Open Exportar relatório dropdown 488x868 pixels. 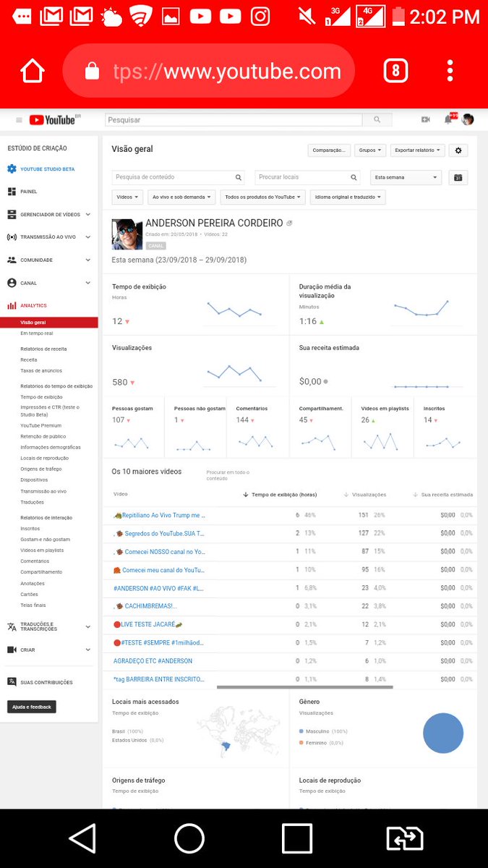(418, 150)
